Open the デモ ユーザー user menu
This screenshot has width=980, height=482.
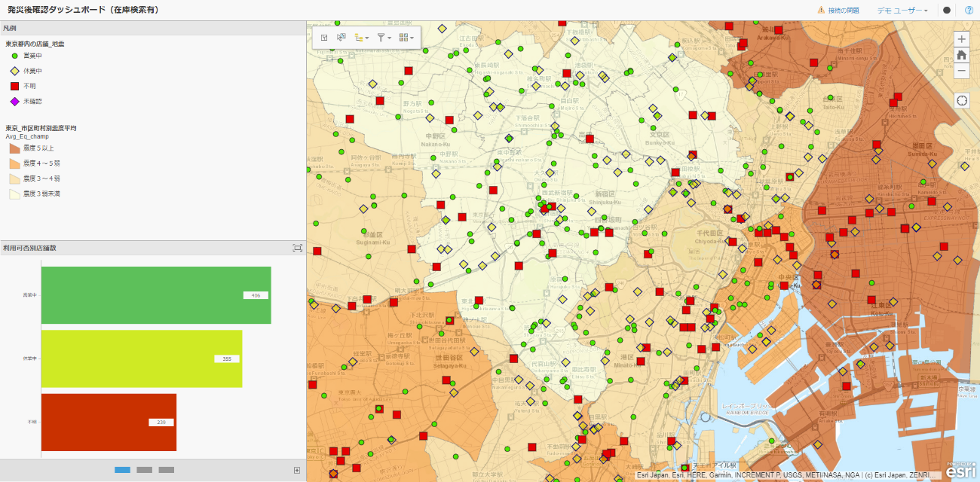902,11
